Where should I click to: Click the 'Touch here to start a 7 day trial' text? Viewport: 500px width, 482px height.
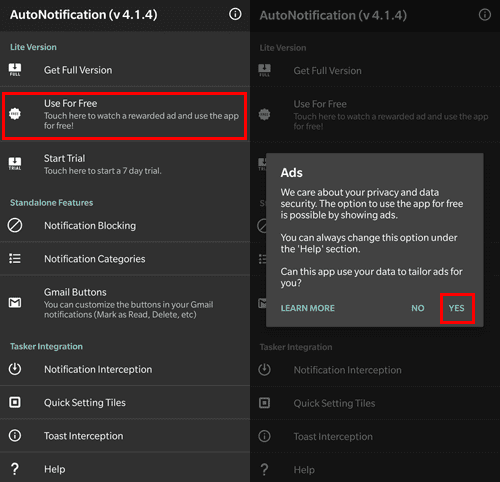pos(103,171)
